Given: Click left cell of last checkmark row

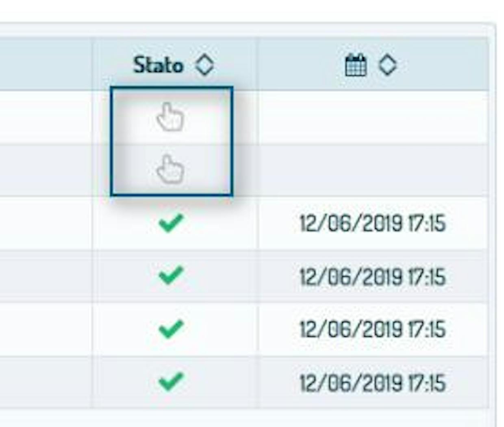Looking at the screenshot, I should tap(46, 382).
